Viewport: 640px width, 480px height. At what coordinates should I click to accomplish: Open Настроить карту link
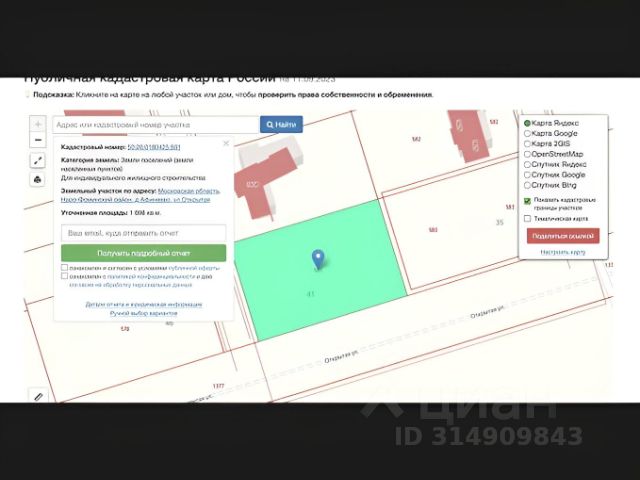click(563, 252)
